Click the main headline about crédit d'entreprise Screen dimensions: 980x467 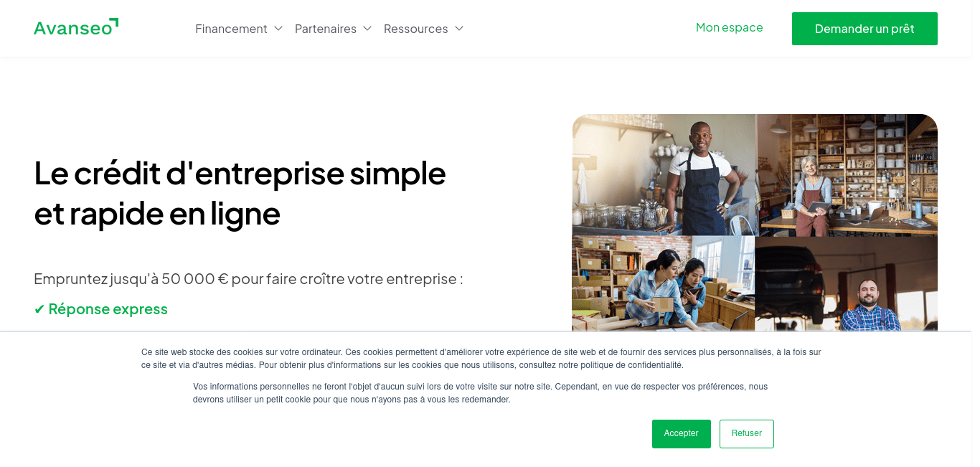pos(240,194)
